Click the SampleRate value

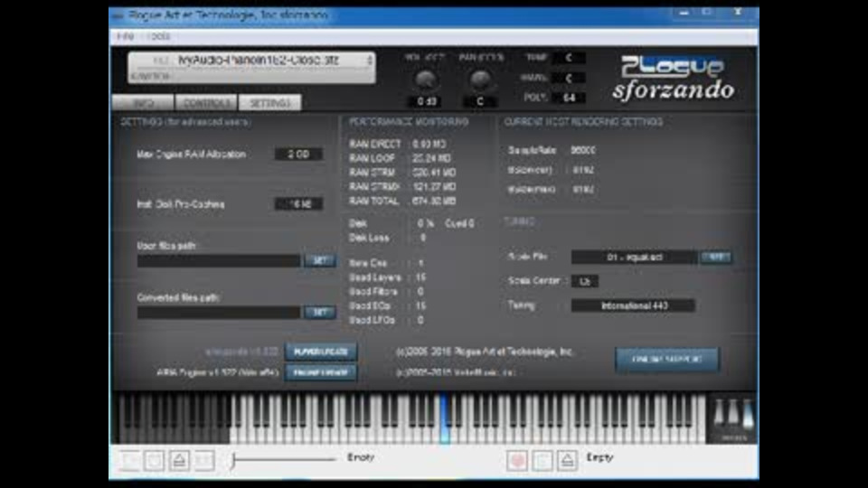tap(583, 151)
